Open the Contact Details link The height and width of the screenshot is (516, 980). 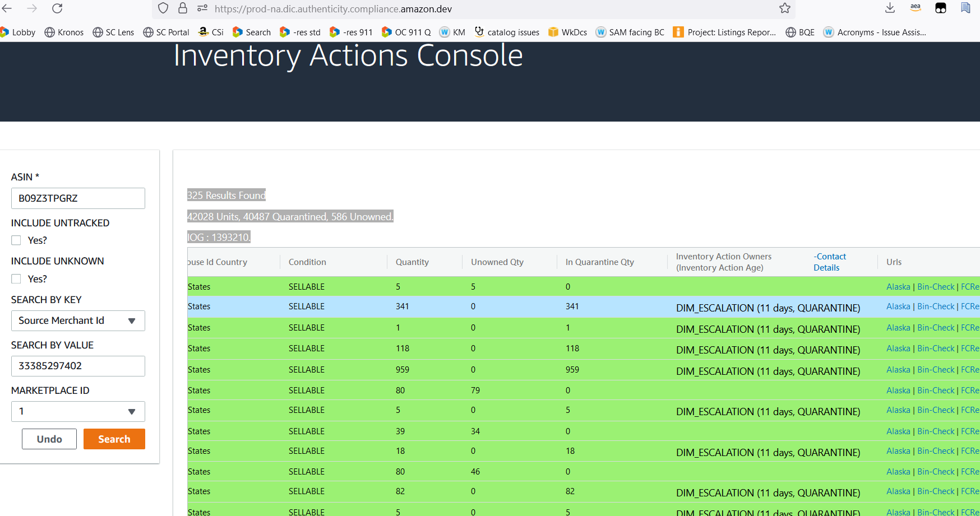coord(829,262)
